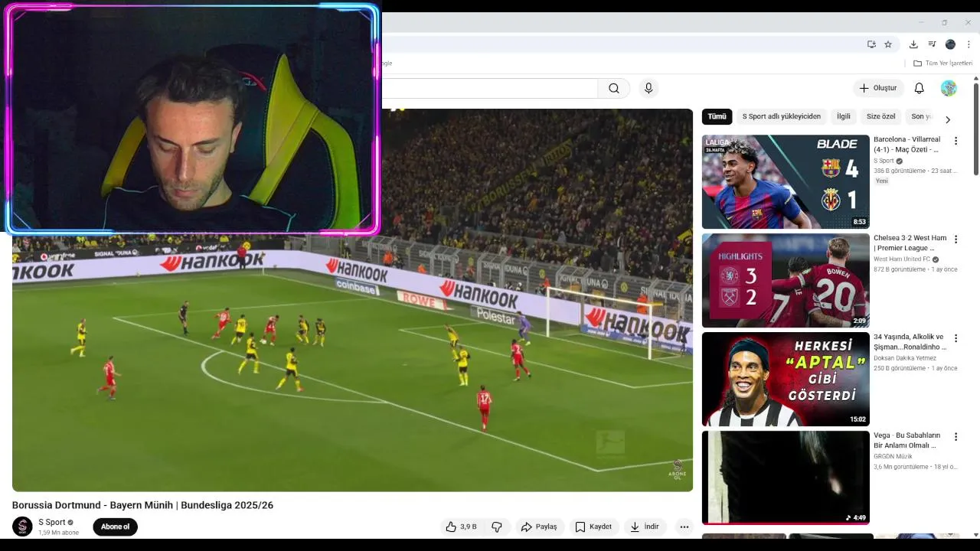Open options for Ronaldinho video

pyautogui.click(x=955, y=338)
